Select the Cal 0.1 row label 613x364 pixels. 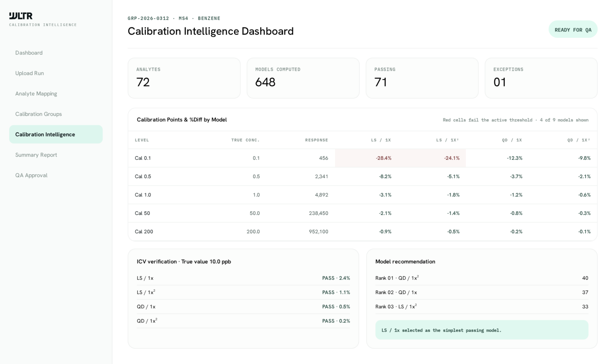tap(143, 158)
